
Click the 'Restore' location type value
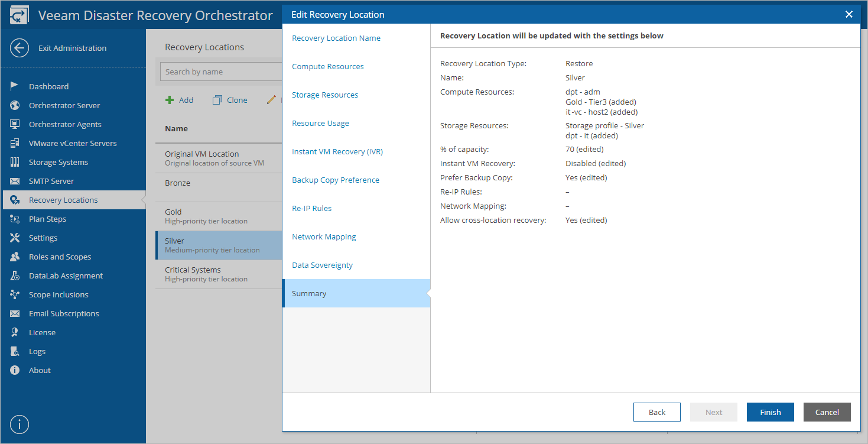tap(579, 63)
